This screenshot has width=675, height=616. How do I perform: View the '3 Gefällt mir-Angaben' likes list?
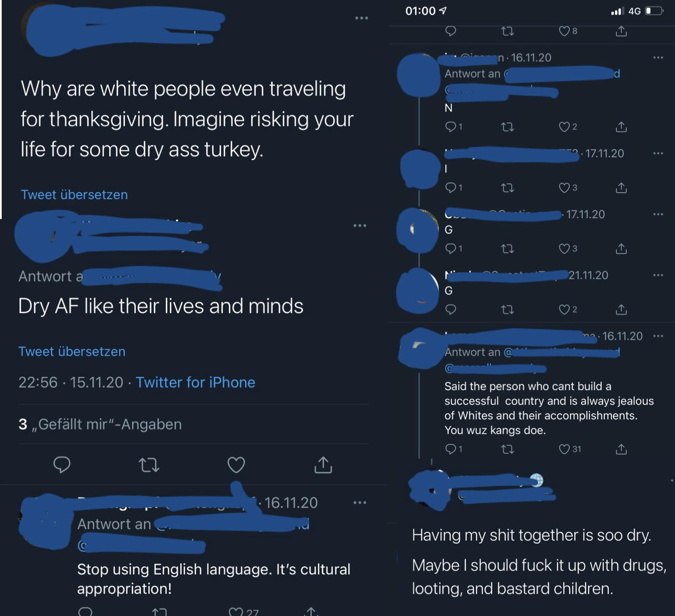pyautogui.click(x=100, y=424)
